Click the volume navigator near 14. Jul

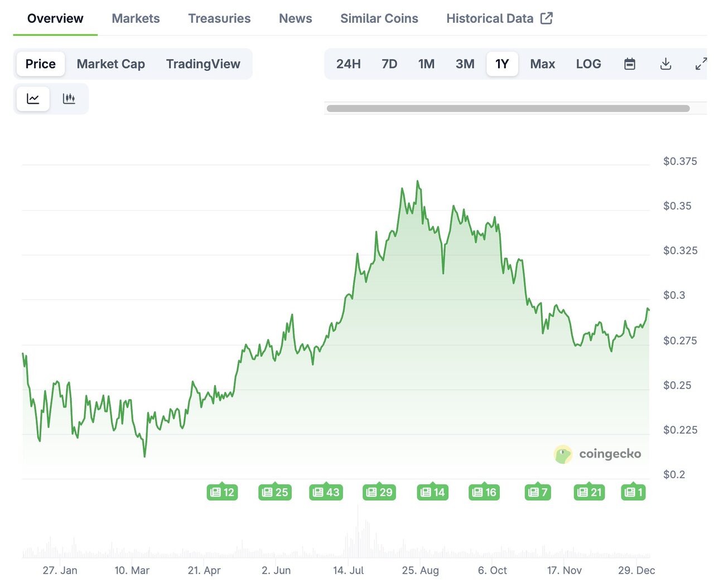pos(349,543)
